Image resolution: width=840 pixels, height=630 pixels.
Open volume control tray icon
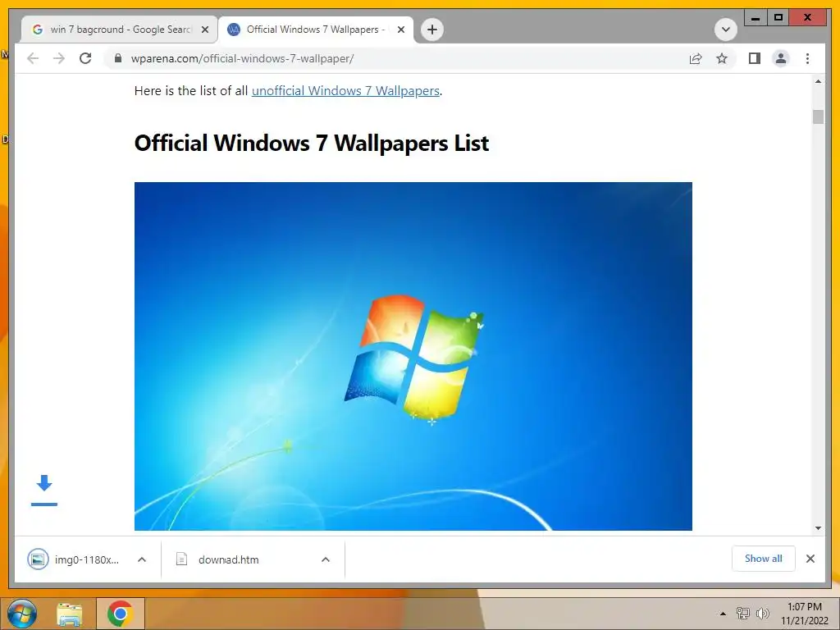tap(762, 614)
